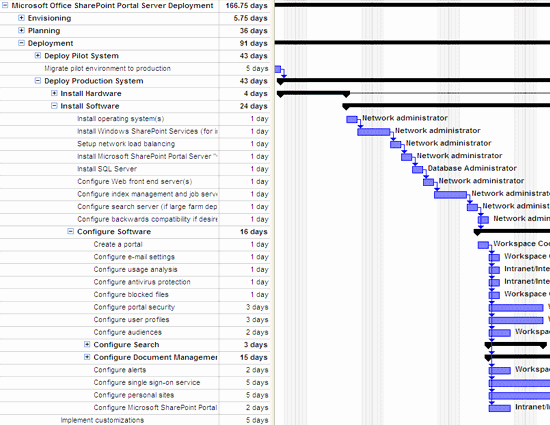The height and width of the screenshot is (425, 550).
Task: Click the Gantt bar for Install operating system(s)
Action: coord(352,119)
